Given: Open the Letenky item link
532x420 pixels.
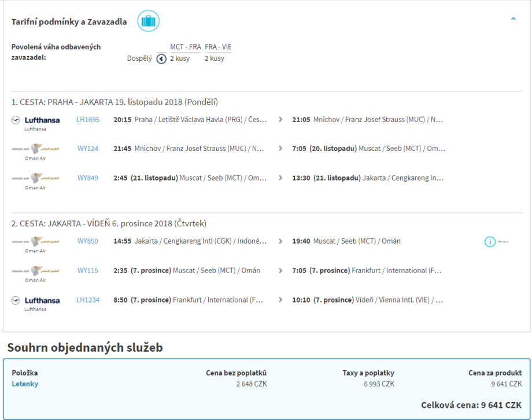Looking at the screenshot, I should click(x=25, y=384).
